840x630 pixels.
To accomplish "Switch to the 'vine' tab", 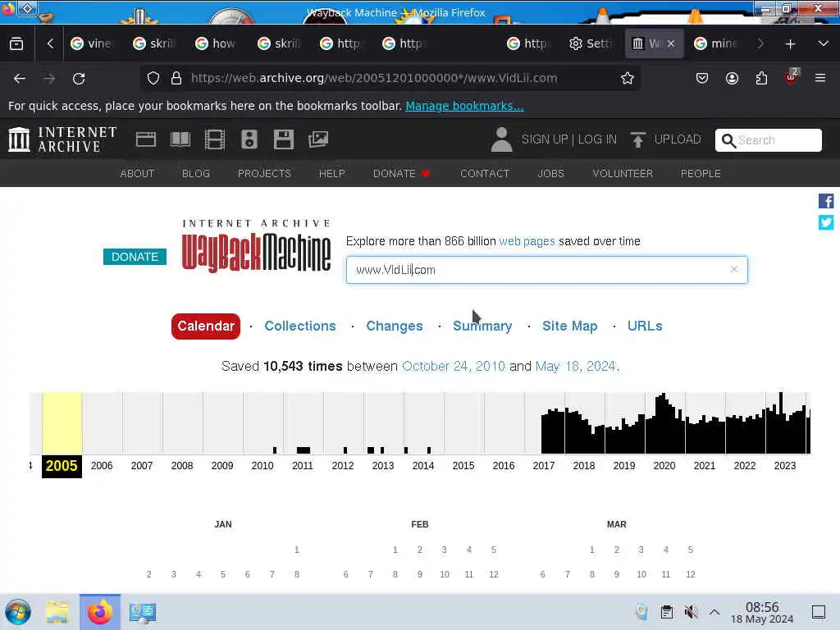I will (92, 43).
